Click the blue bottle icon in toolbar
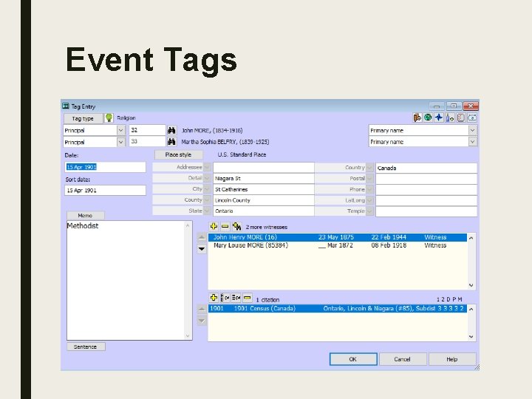532x399 pixels. (x=450, y=117)
